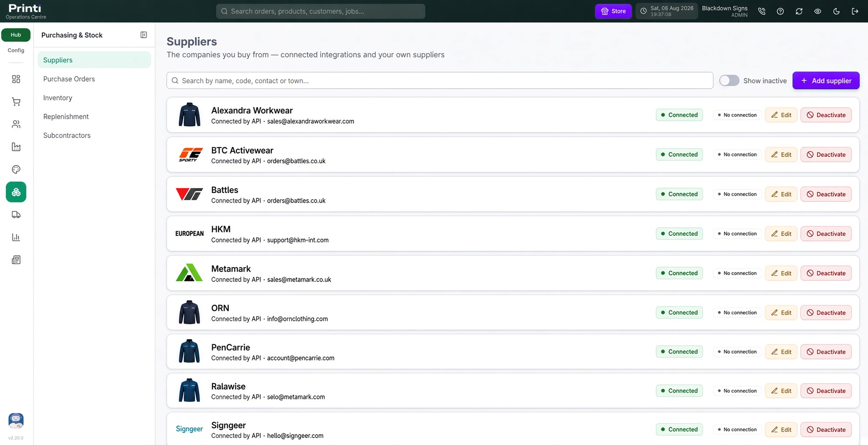Deactivate the Battles supplier
868x445 pixels.
coord(826,194)
